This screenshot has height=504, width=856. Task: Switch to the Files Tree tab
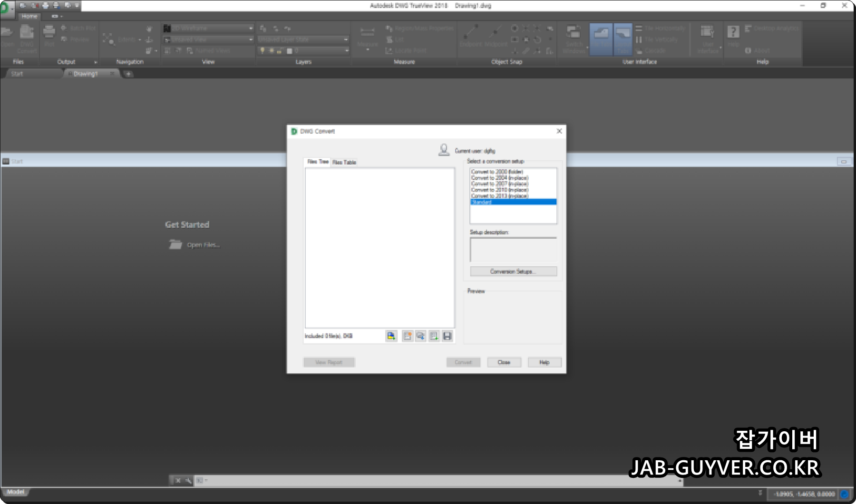click(x=318, y=162)
